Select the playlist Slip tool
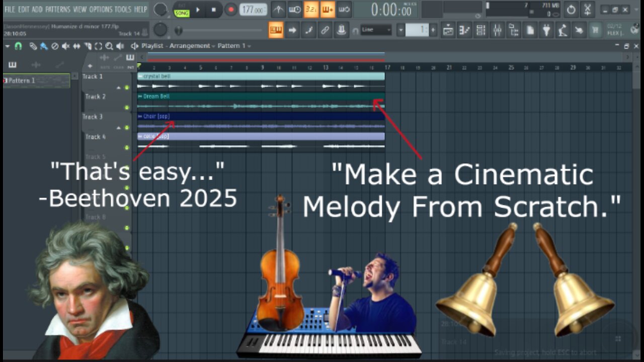Image resolution: width=644 pixels, height=362 pixels. coord(76,46)
